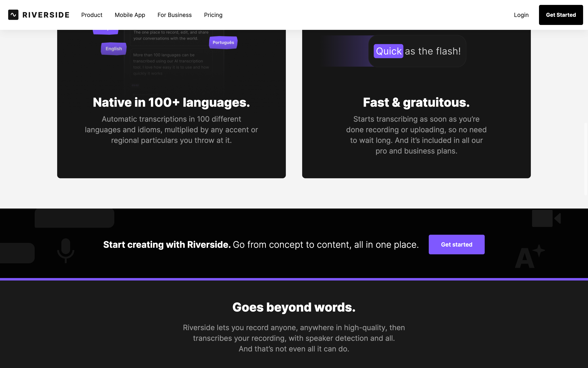Click the RIVERSIDE wordmark
This screenshot has height=368, width=588.
pyautogui.click(x=46, y=15)
